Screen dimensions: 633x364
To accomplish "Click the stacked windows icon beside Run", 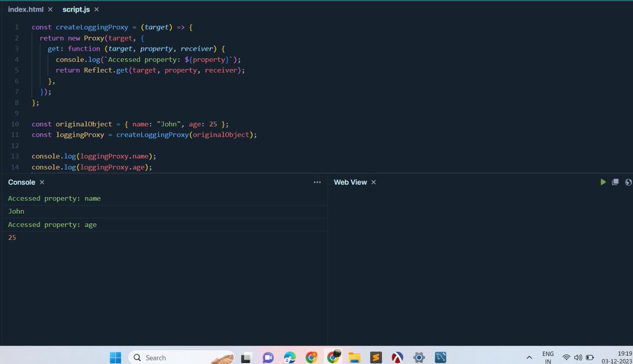I will pyautogui.click(x=615, y=182).
